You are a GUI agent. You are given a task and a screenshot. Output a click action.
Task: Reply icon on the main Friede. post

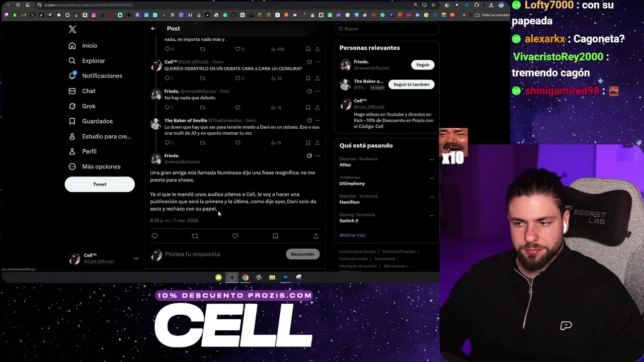point(154,236)
